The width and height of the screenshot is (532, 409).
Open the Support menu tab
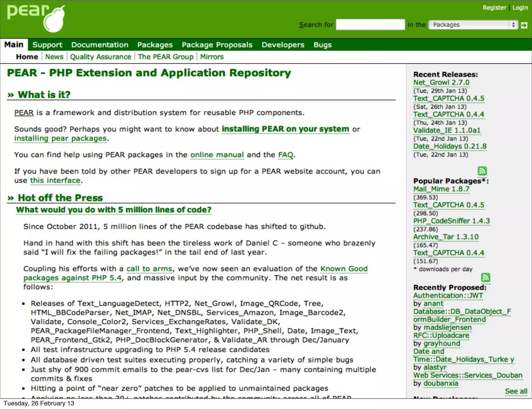tap(47, 45)
